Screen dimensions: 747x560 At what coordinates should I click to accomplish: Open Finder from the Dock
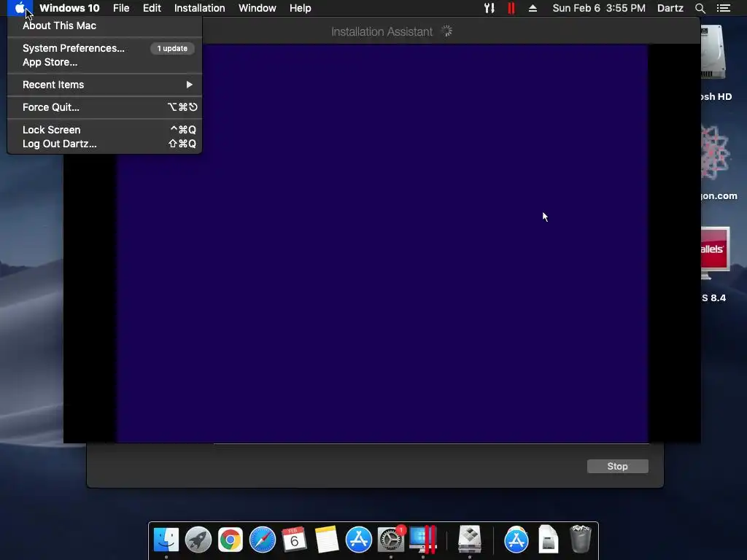pos(166,540)
